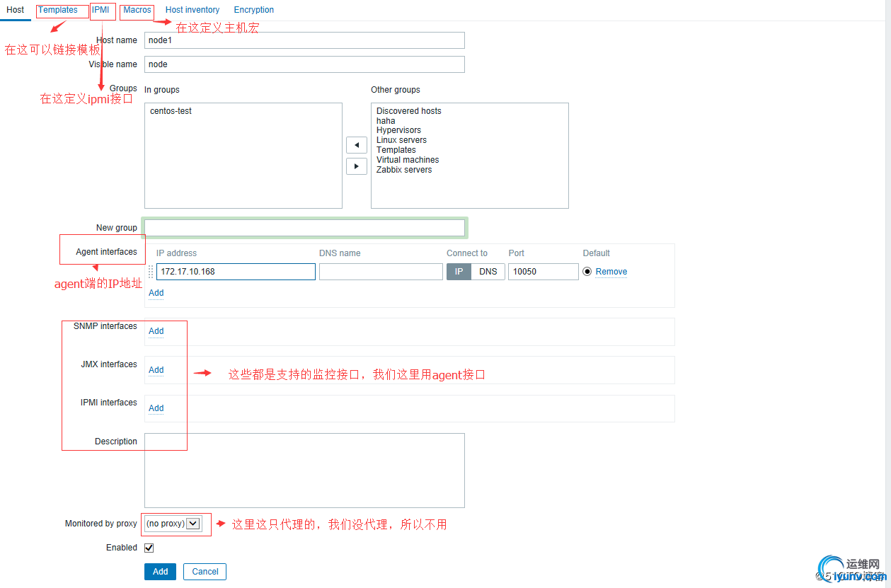Click the Cancel button
Viewport: 891px width, 588px height.
click(205, 572)
